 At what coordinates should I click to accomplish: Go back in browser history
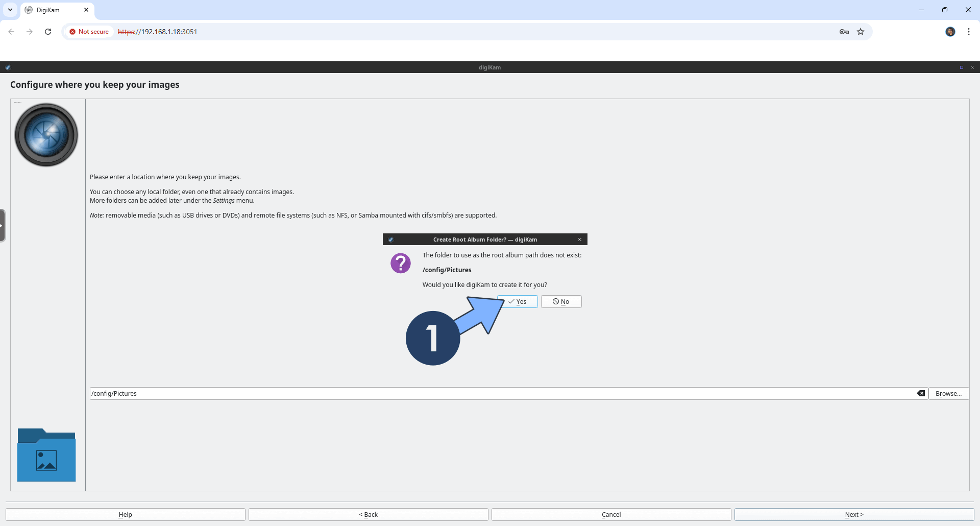[11, 32]
